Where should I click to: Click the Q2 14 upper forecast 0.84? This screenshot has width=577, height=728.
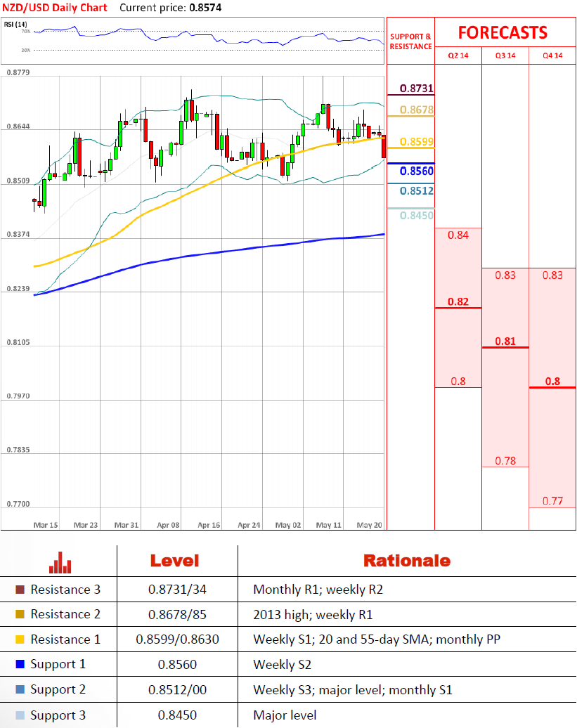pos(458,235)
